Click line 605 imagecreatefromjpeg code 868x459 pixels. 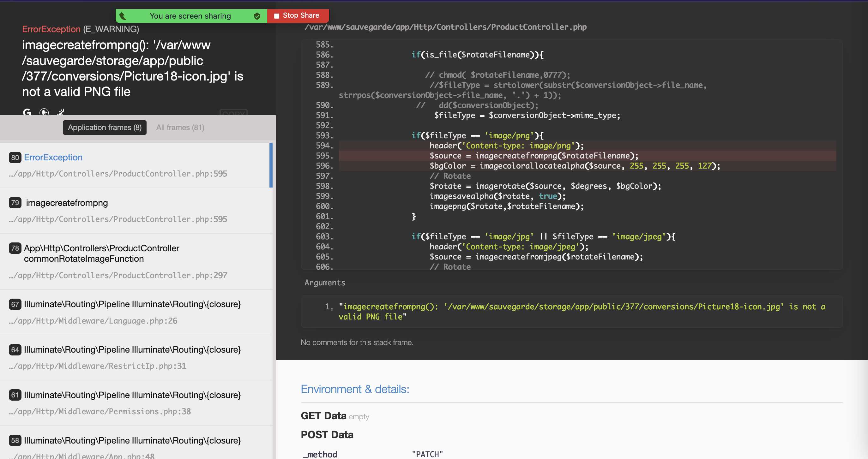[x=536, y=257]
